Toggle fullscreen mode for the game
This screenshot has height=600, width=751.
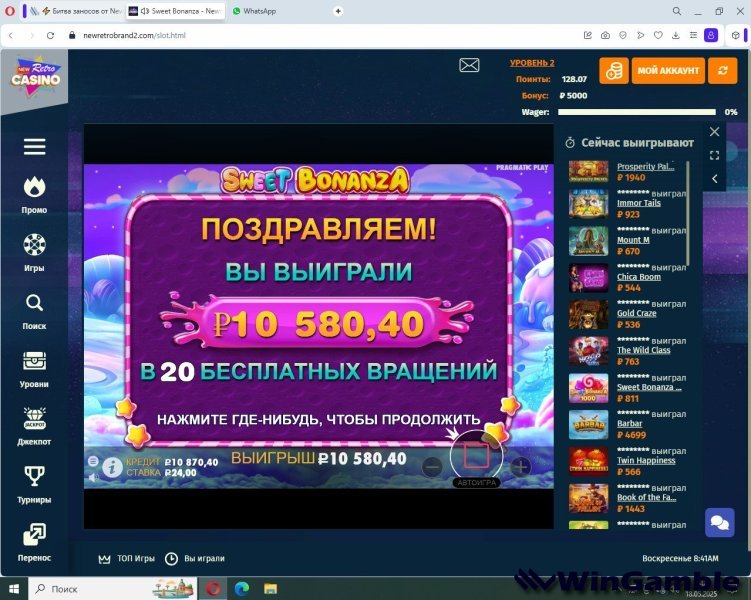point(714,155)
